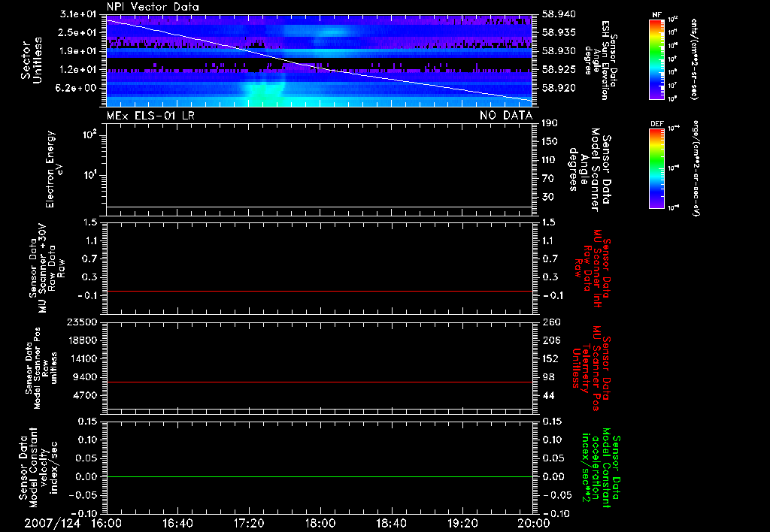Click the MU Scanner +30V Raw Data label
This screenshot has width=770, height=532.
point(47,268)
